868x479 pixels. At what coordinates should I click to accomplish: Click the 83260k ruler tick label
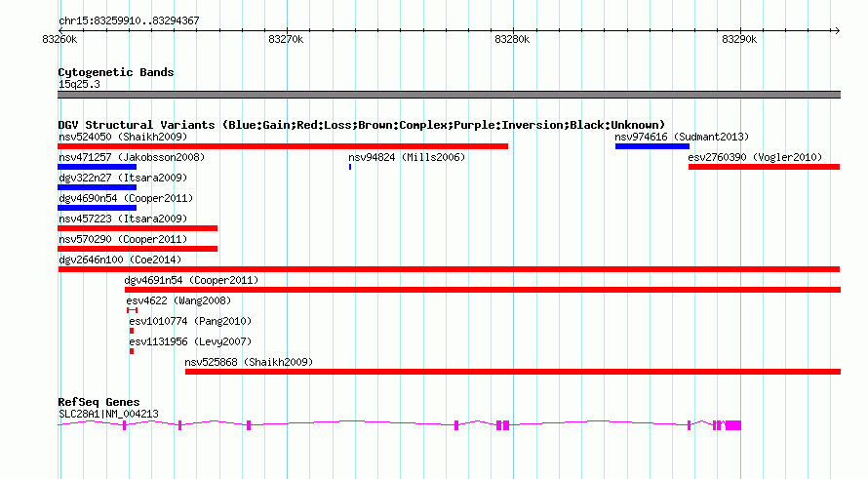[x=59, y=39]
